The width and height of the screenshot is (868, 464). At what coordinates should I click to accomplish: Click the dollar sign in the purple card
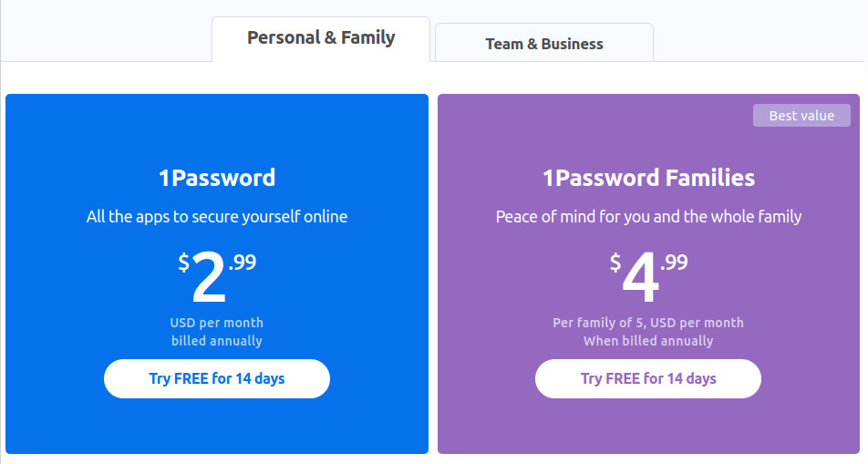pyautogui.click(x=615, y=262)
